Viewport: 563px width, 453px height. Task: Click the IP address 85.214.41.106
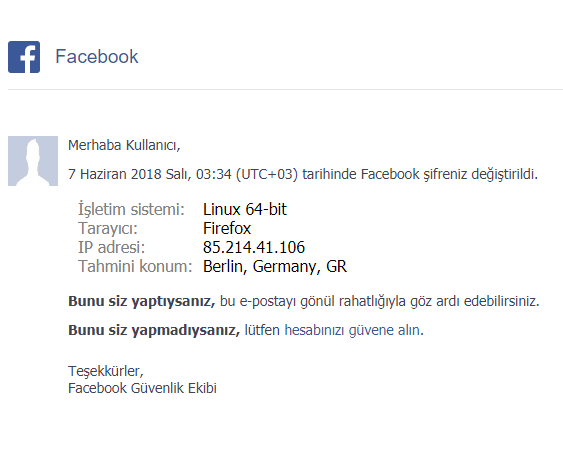(254, 247)
